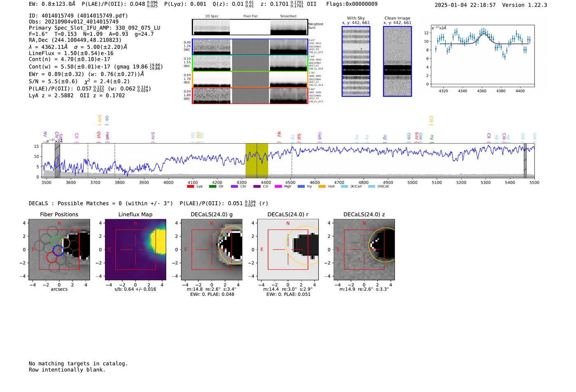
Task: Click the green fiber circle in Fiber Positions
Action: click(56, 241)
